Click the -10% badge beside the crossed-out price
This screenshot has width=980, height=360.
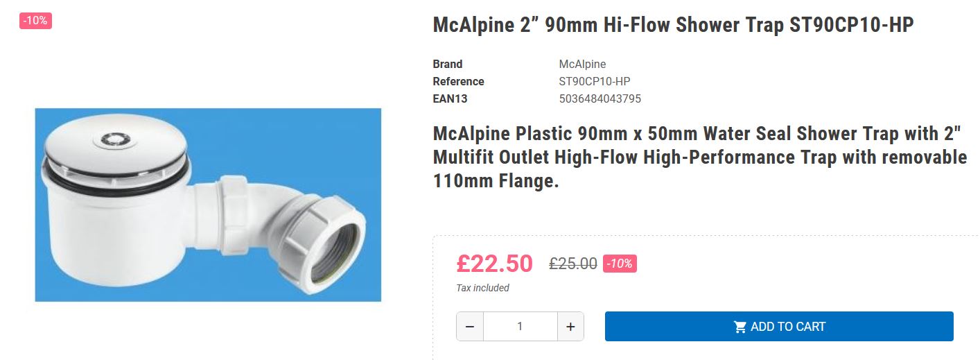(620, 264)
